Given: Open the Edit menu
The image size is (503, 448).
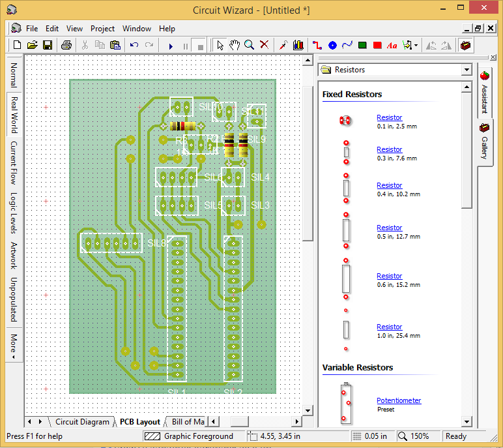Looking at the screenshot, I should click(52, 29).
